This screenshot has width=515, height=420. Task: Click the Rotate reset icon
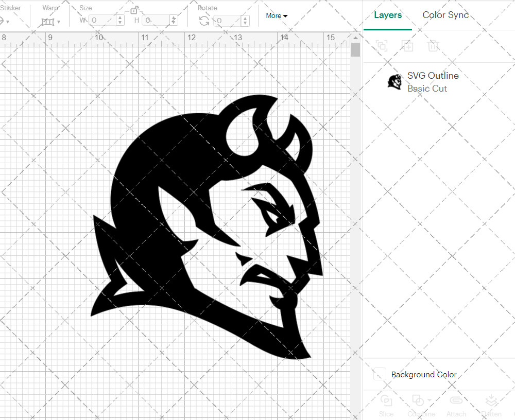click(x=204, y=20)
